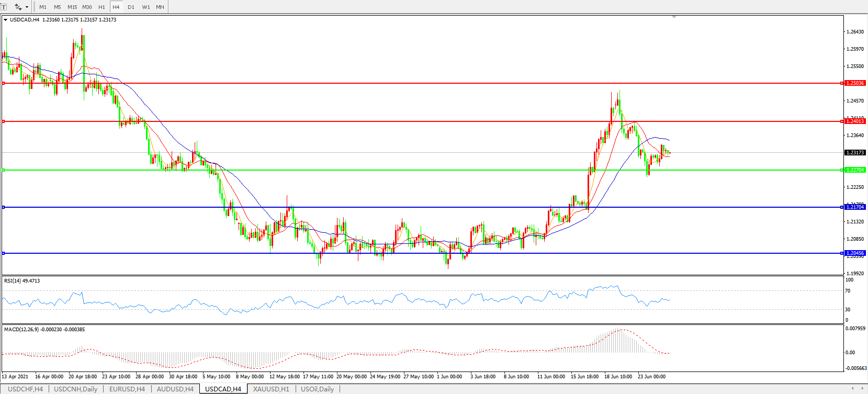This screenshot has width=868, height=394.
Task: Switch to M1 timeframe
Action: pyautogui.click(x=43, y=7)
